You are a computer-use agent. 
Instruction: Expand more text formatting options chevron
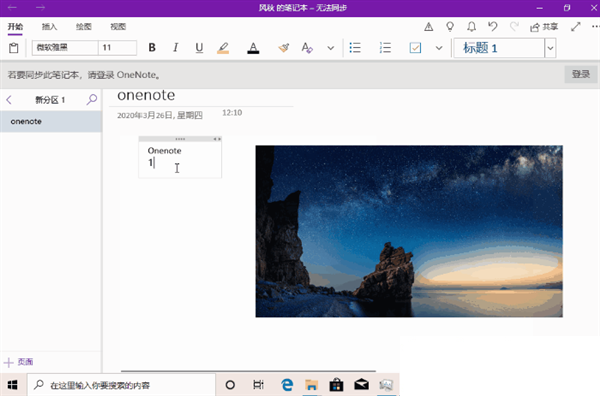331,48
